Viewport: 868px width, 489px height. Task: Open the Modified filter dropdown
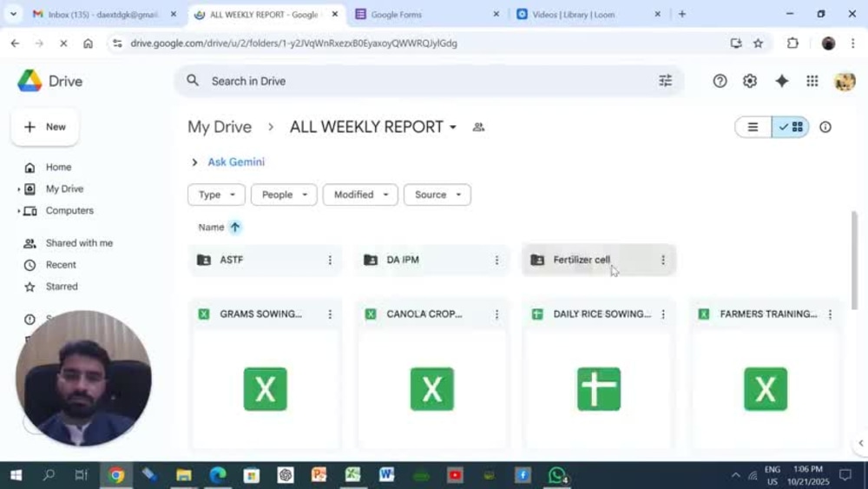(360, 195)
